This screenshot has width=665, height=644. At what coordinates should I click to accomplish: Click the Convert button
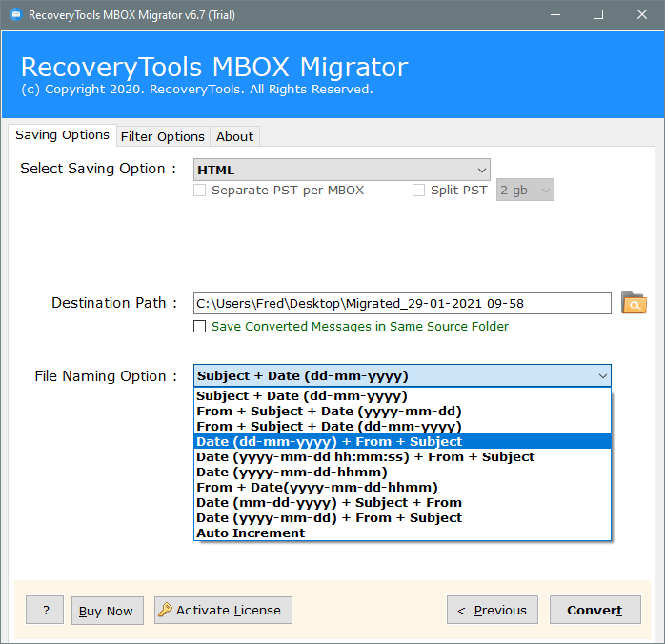coord(594,610)
